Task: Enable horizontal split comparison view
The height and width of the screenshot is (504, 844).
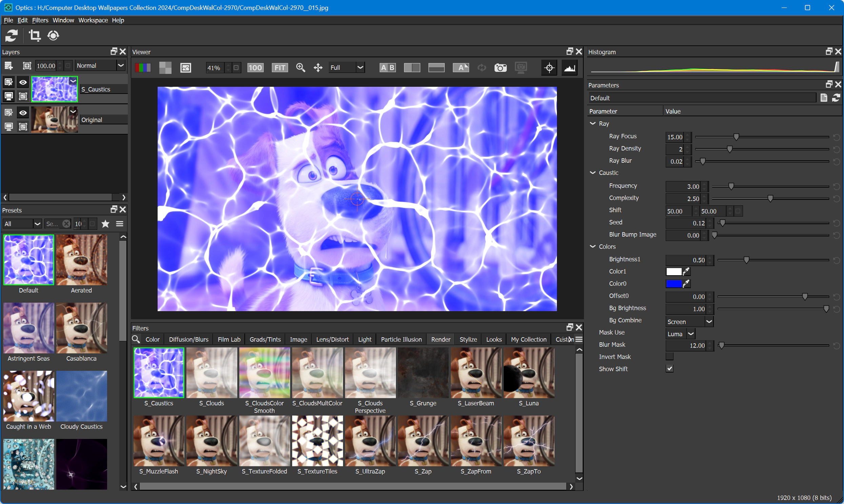Action: coord(437,67)
